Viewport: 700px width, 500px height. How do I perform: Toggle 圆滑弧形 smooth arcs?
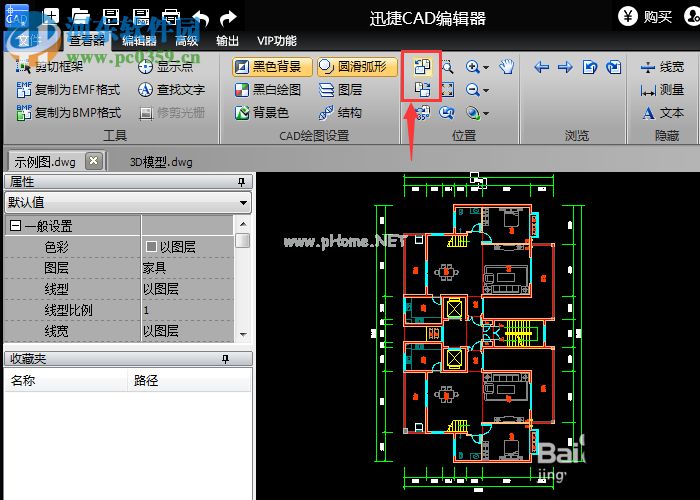click(x=357, y=67)
